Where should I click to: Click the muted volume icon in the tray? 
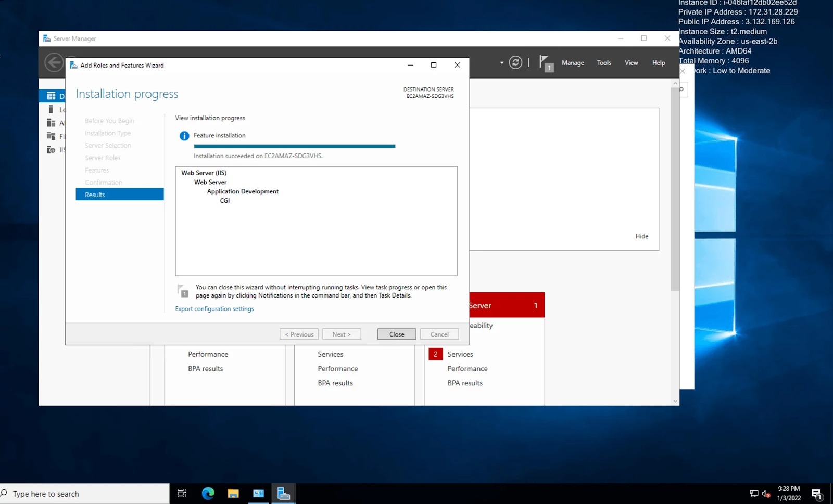766,494
